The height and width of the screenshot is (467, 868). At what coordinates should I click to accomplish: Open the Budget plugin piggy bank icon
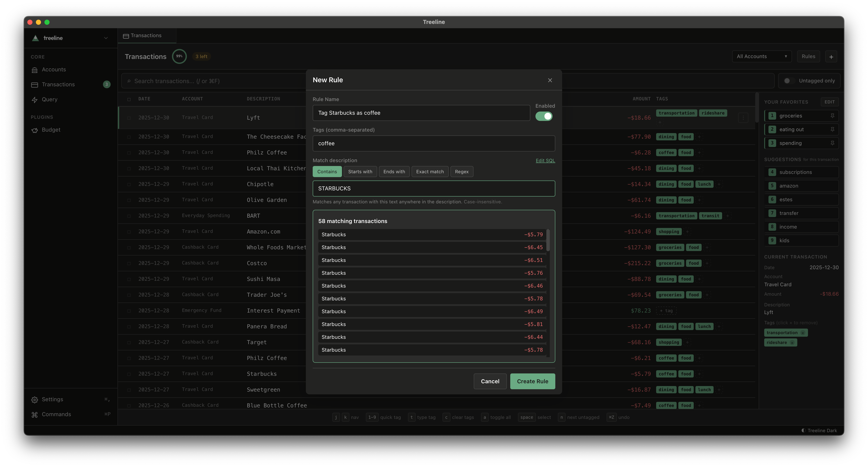click(x=34, y=130)
